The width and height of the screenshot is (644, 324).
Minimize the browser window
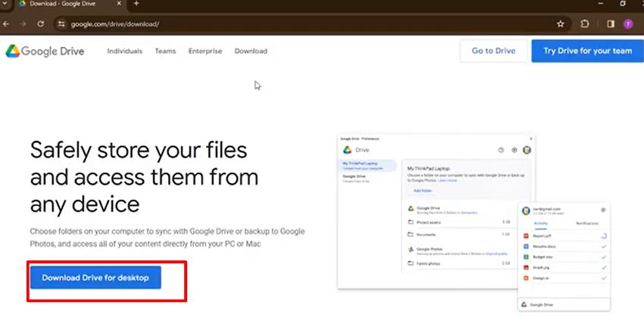point(602,4)
